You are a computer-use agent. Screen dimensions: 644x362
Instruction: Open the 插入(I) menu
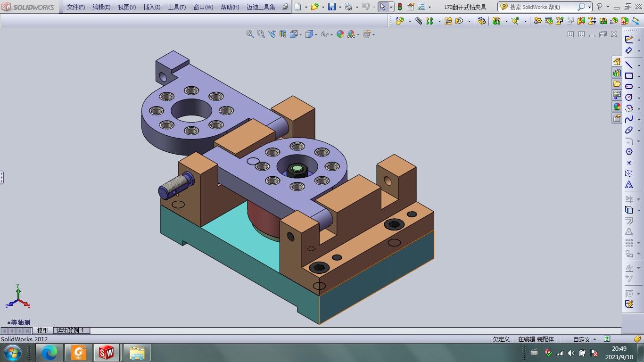point(152,7)
